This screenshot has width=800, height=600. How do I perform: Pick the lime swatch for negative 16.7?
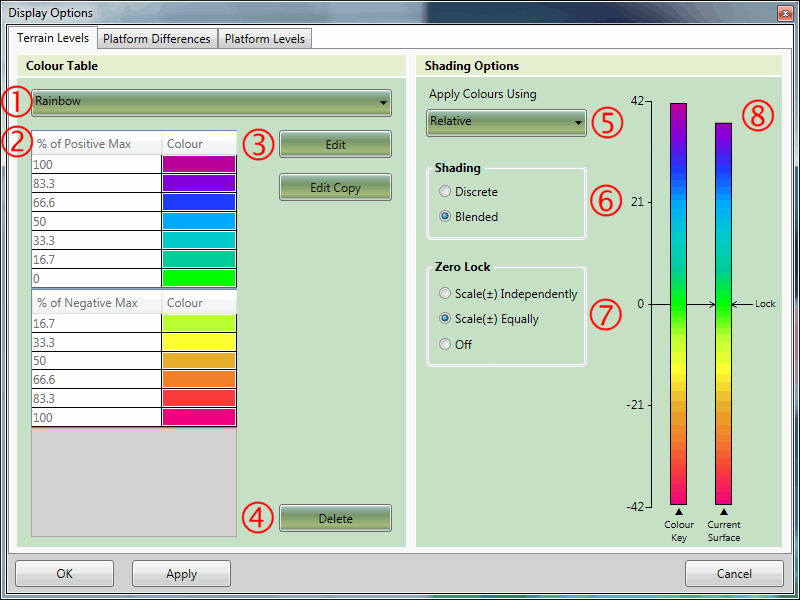tap(199, 323)
